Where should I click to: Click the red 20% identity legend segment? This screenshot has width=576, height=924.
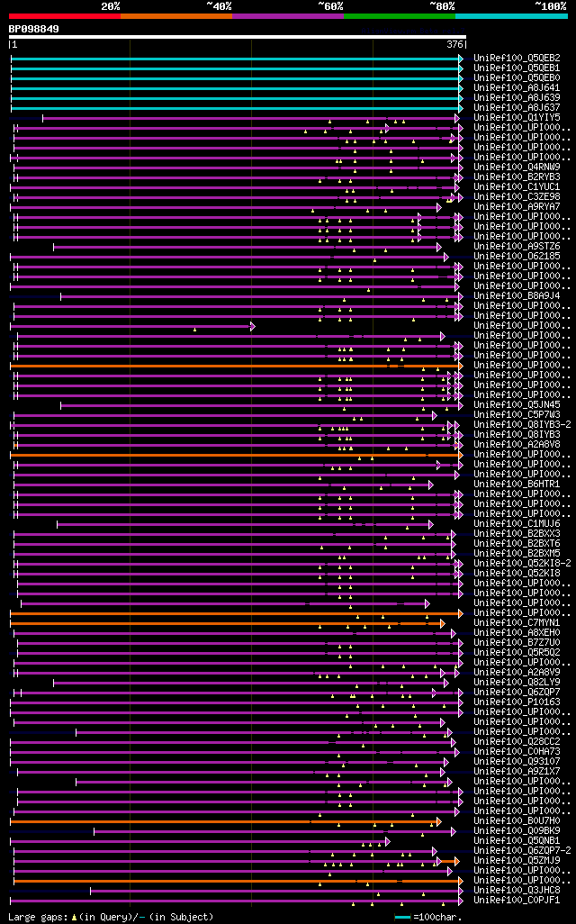tap(65, 16)
